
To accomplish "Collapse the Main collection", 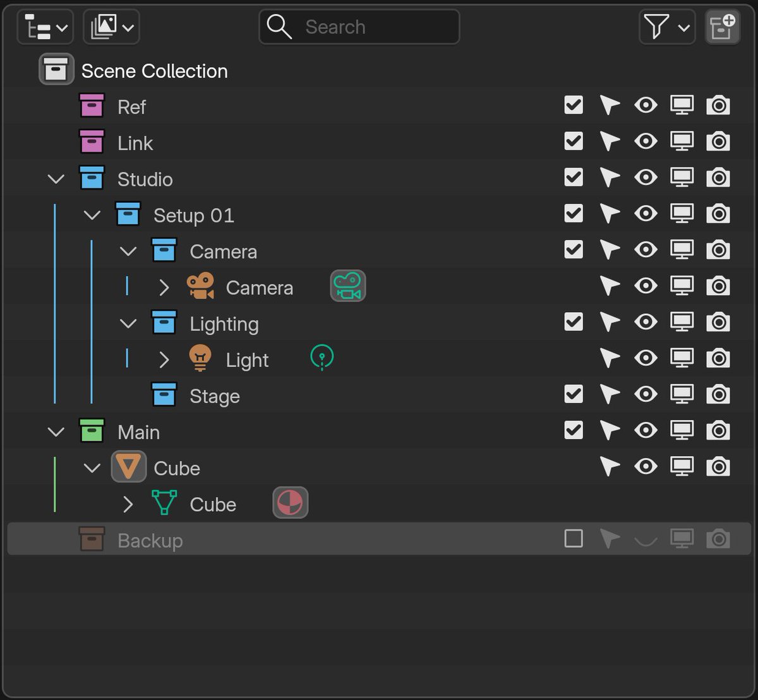I will [x=56, y=432].
